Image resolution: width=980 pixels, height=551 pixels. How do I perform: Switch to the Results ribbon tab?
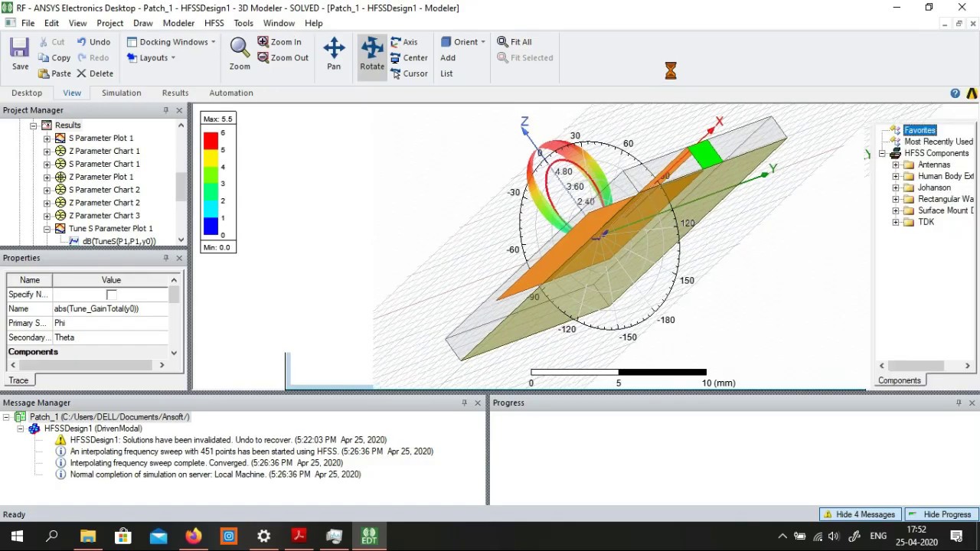(175, 93)
